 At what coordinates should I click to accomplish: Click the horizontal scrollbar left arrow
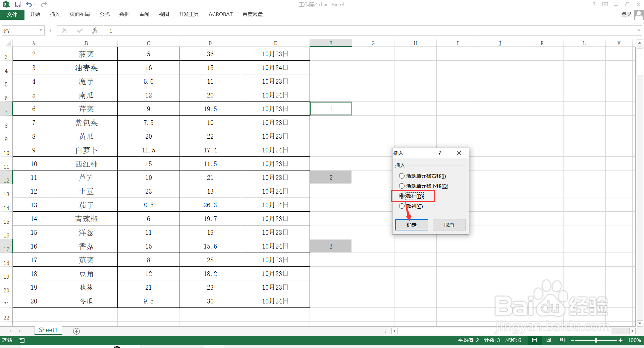pyautogui.click(x=394, y=331)
